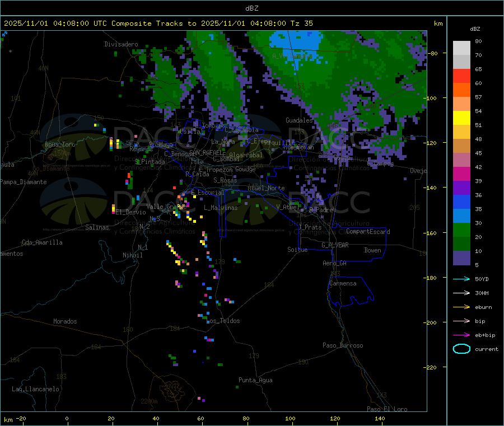Click the S_Pintada place label

pyautogui.click(x=150, y=162)
